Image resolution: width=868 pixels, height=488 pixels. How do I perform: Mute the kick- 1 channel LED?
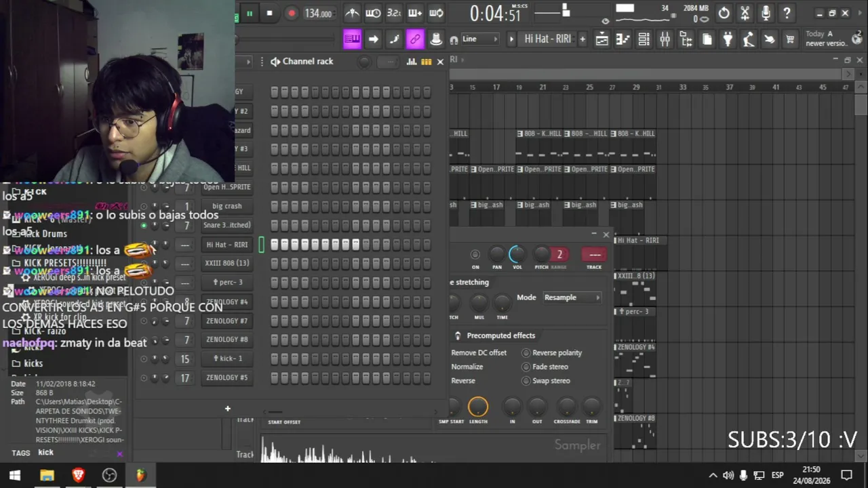coord(144,359)
